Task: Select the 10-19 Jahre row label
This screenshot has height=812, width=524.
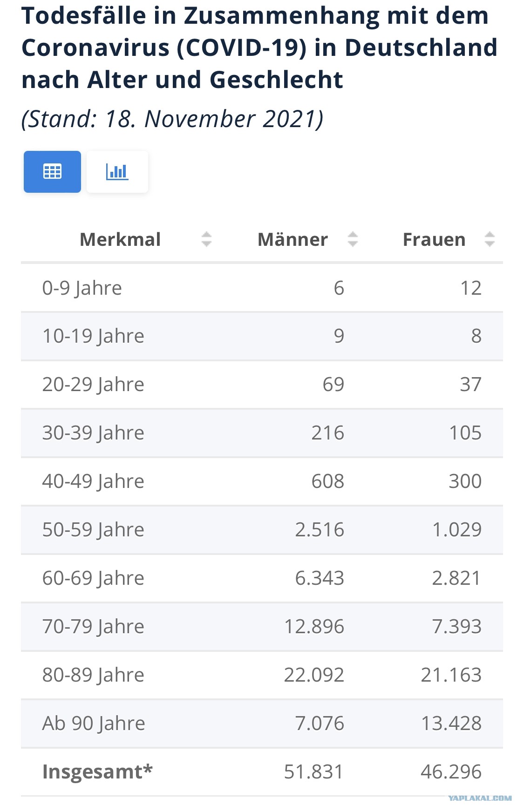Action: coord(93,336)
